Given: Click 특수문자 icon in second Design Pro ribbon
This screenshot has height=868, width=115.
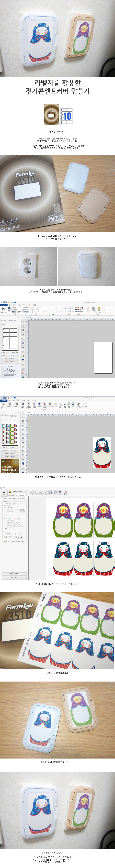Looking at the screenshot, I should (84, 405).
